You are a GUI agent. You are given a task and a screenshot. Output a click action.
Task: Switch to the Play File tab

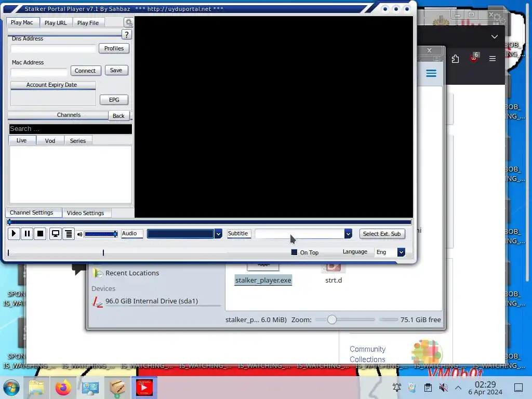click(x=88, y=23)
